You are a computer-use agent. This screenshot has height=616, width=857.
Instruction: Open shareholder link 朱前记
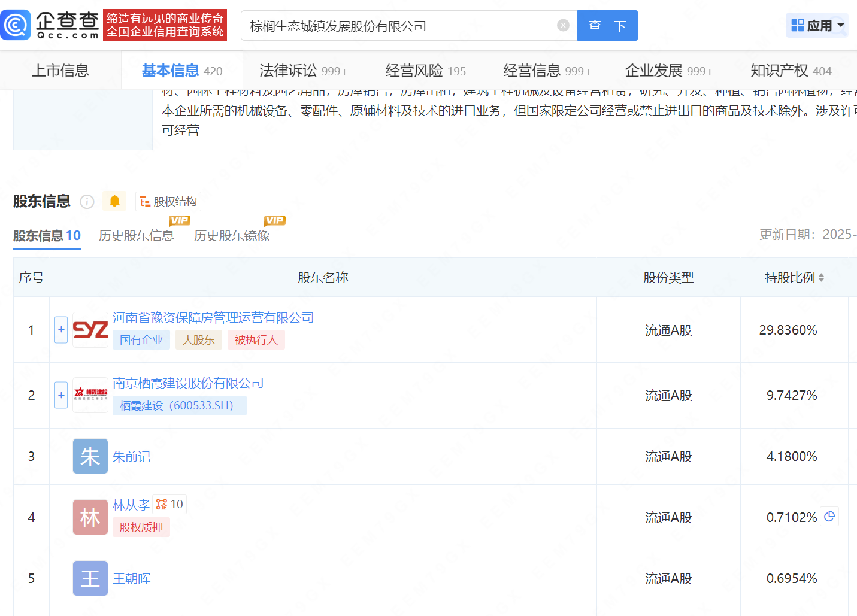(131, 457)
